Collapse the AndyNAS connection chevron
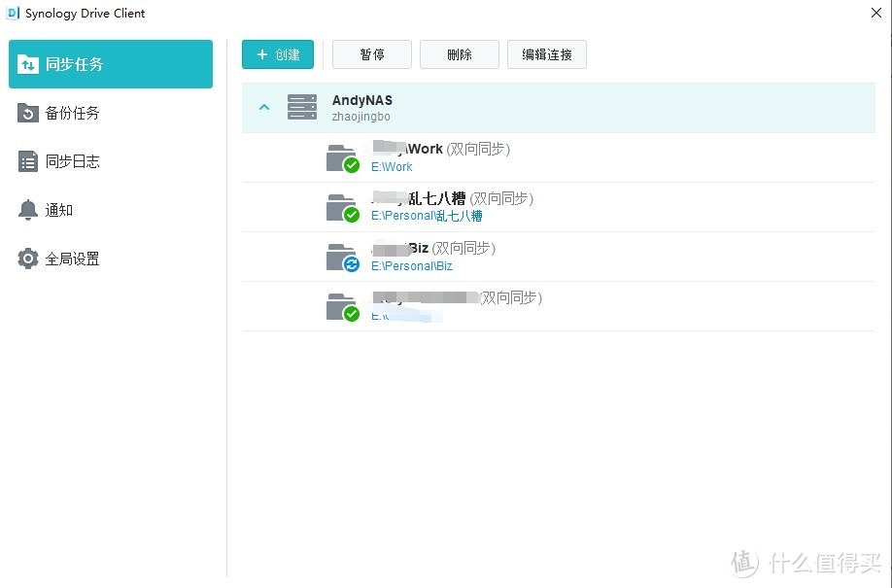892x588 pixels. click(x=264, y=107)
